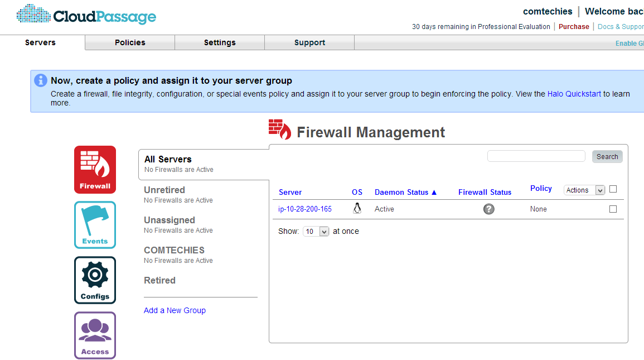
Task: Open the Halo Quickstart link
Action: pyautogui.click(x=574, y=94)
